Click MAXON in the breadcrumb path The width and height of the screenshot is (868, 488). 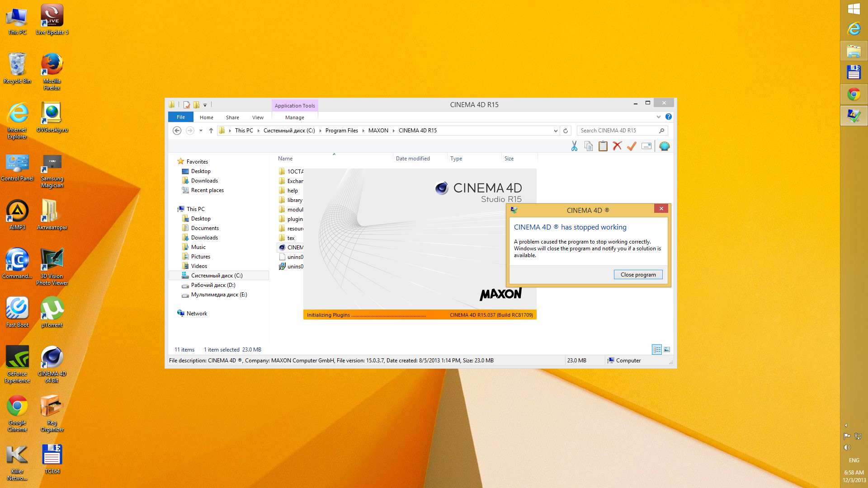pyautogui.click(x=378, y=131)
